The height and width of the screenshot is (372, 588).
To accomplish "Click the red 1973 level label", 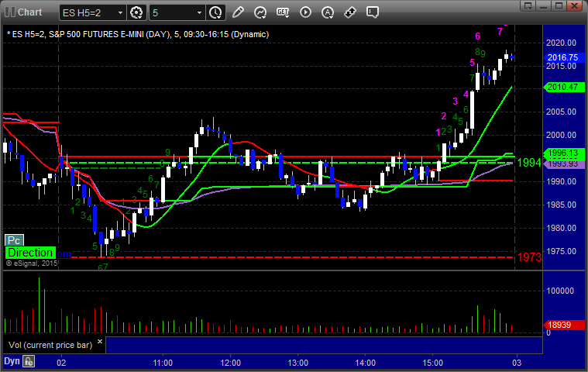I will click(x=529, y=257).
